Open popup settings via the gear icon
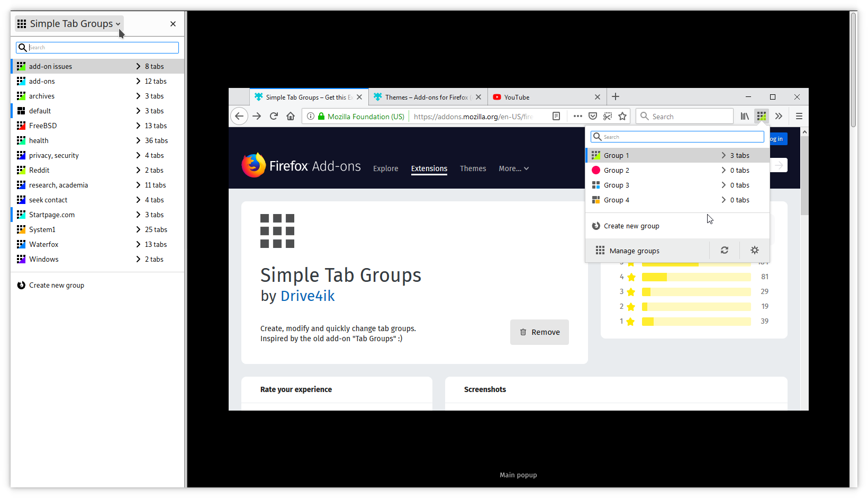The image size is (868, 498). (x=755, y=250)
